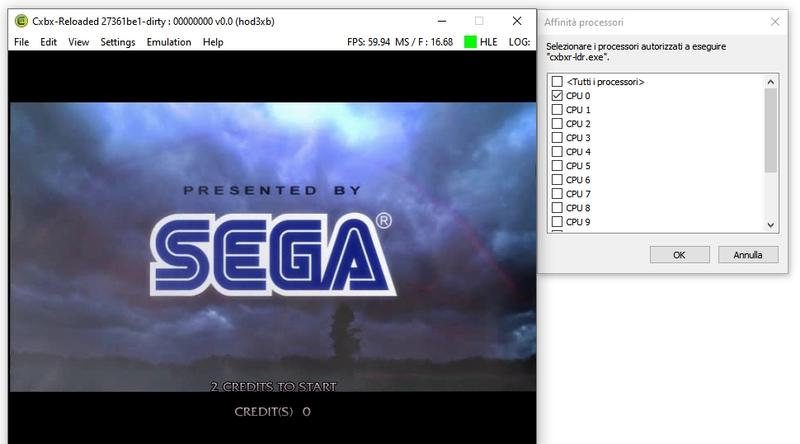The height and width of the screenshot is (444, 800).
Task: Open the Settings menu
Action: (x=118, y=42)
